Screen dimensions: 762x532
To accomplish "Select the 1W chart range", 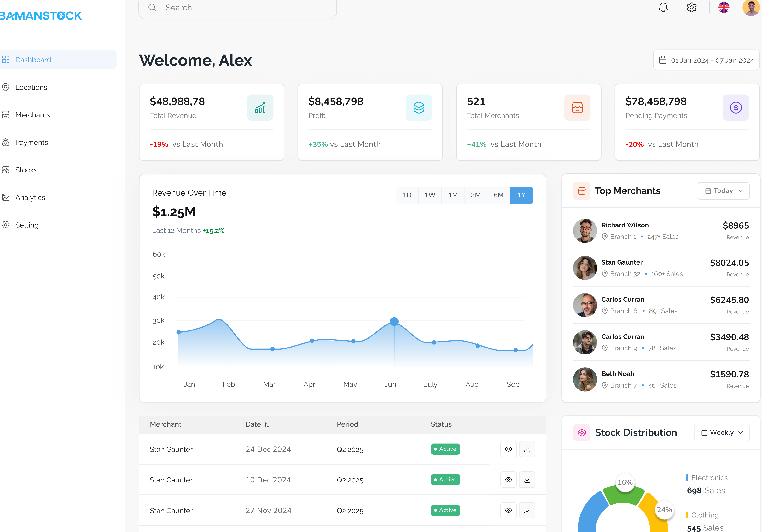I will tap(430, 195).
